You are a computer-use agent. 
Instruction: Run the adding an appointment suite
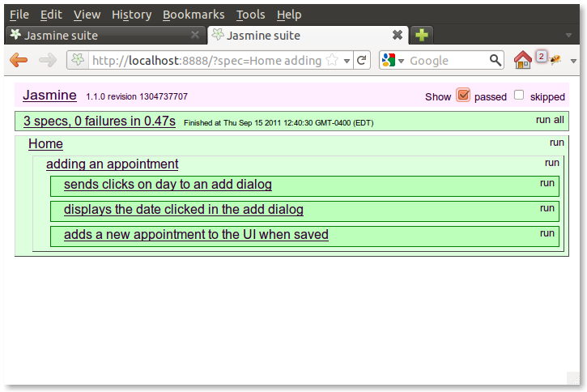tap(552, 163)
